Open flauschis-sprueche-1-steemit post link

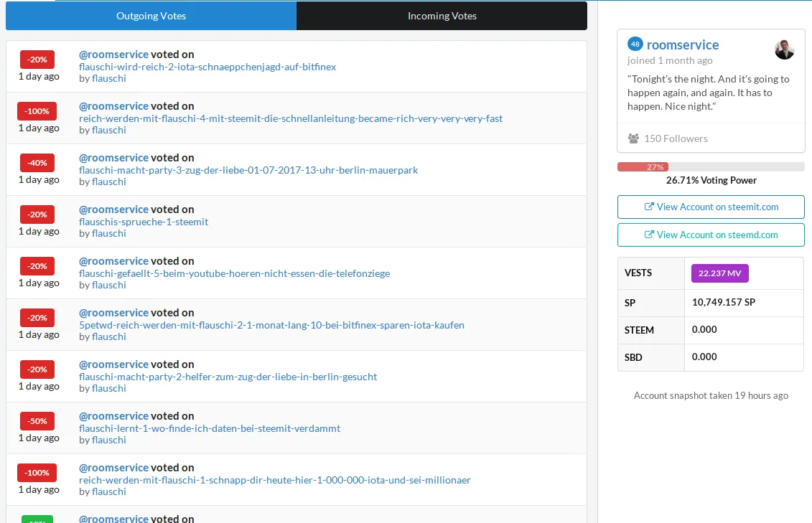144,222
